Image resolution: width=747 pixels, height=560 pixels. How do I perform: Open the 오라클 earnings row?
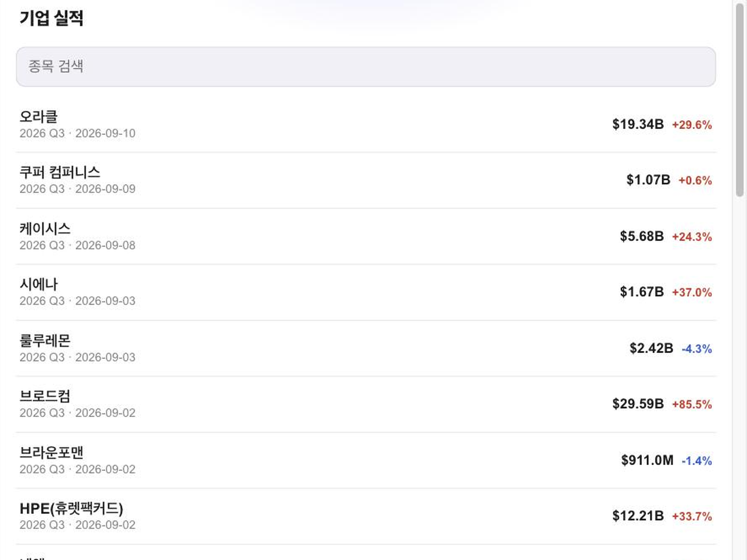(365, 124)
